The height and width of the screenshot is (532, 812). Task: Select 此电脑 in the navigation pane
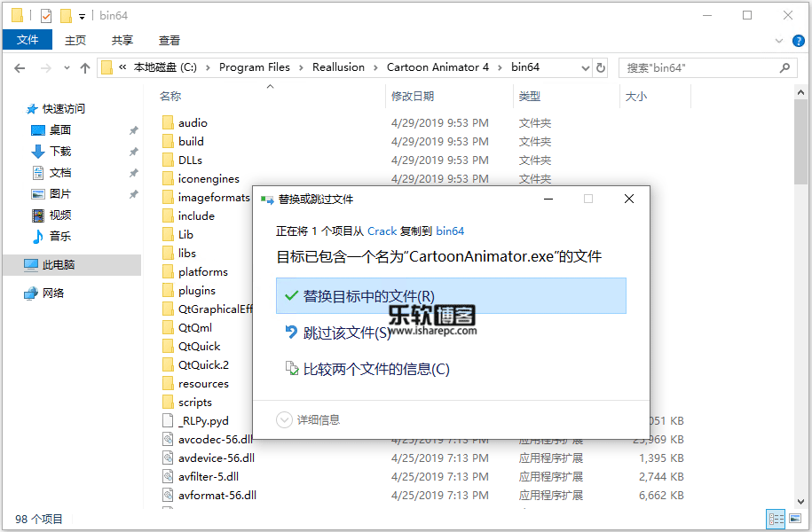tap(72, 265)
